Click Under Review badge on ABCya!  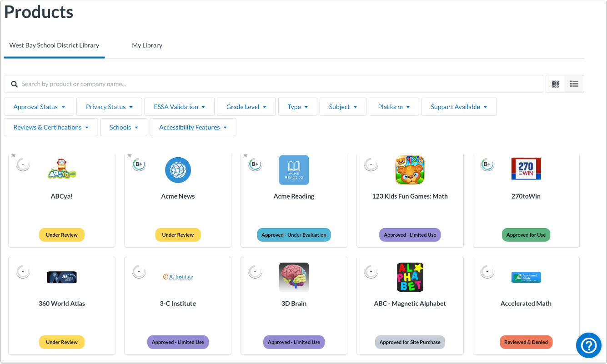pos(62,235)
